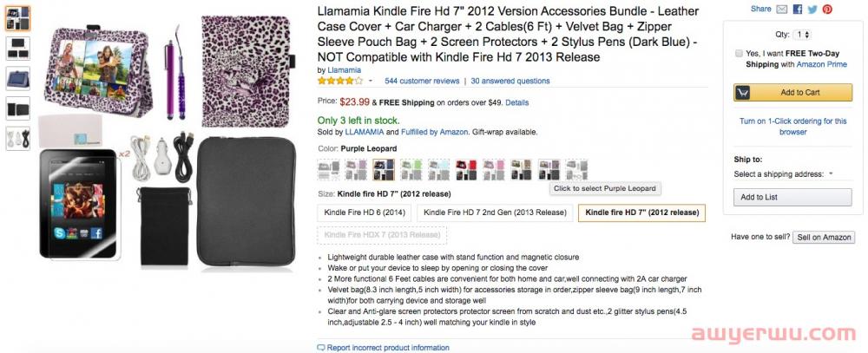868x353 pixels.
Task: View the blue case thumbnail image
Action: (x=17, y=77)
